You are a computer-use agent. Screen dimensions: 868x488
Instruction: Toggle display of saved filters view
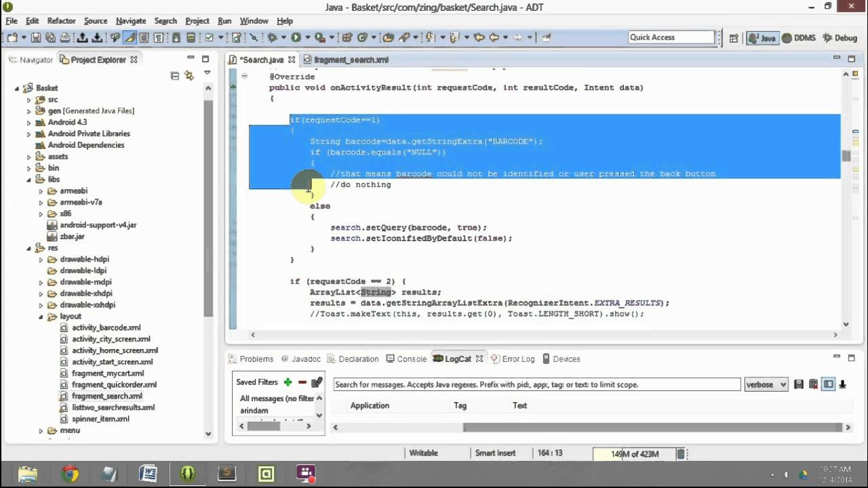[828, 384]
